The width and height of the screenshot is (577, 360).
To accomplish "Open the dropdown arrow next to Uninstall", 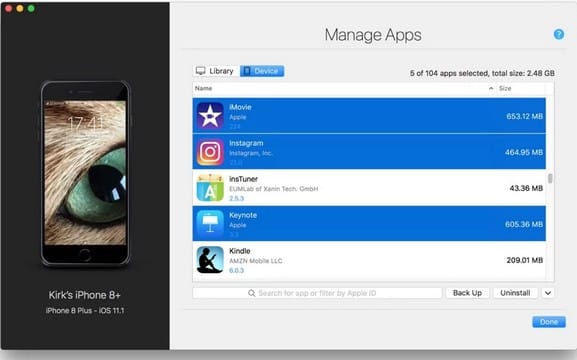I will tap(548, 293).
